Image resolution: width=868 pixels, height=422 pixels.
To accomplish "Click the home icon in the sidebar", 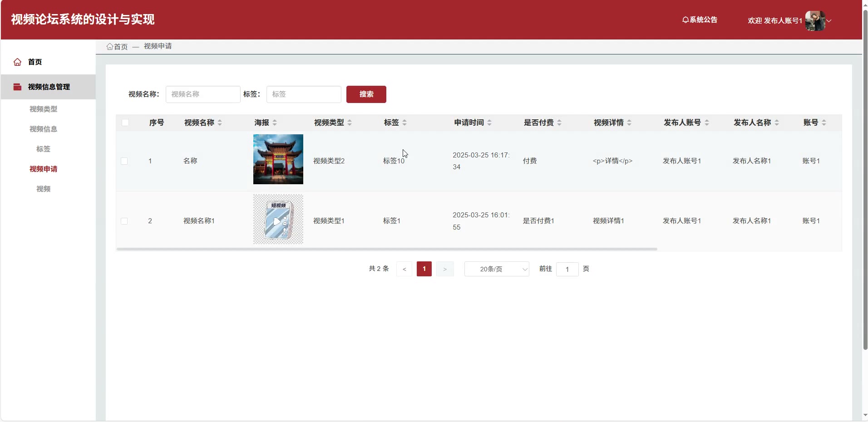I will click(x=17, y=62).
